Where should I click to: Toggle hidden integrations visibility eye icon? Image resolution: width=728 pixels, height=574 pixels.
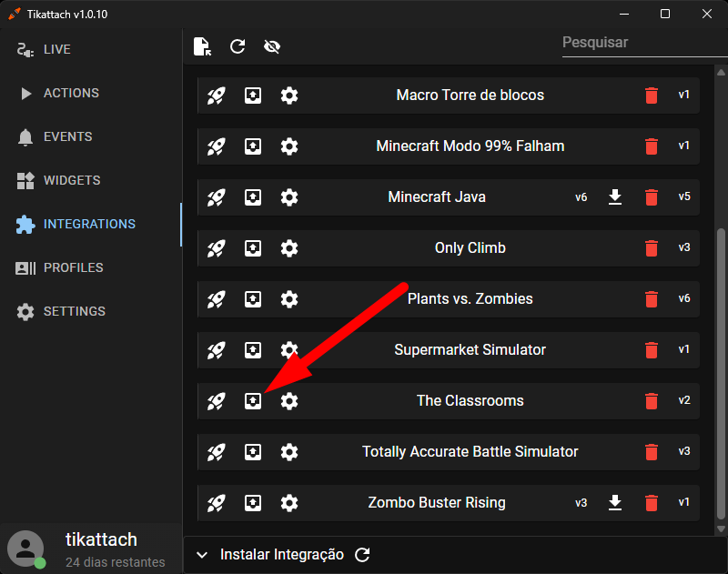(272, 46)
